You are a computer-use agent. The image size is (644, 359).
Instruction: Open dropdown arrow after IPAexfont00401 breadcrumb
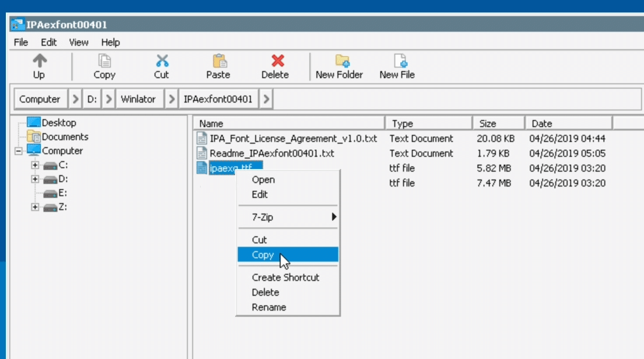tap(266, 99)
